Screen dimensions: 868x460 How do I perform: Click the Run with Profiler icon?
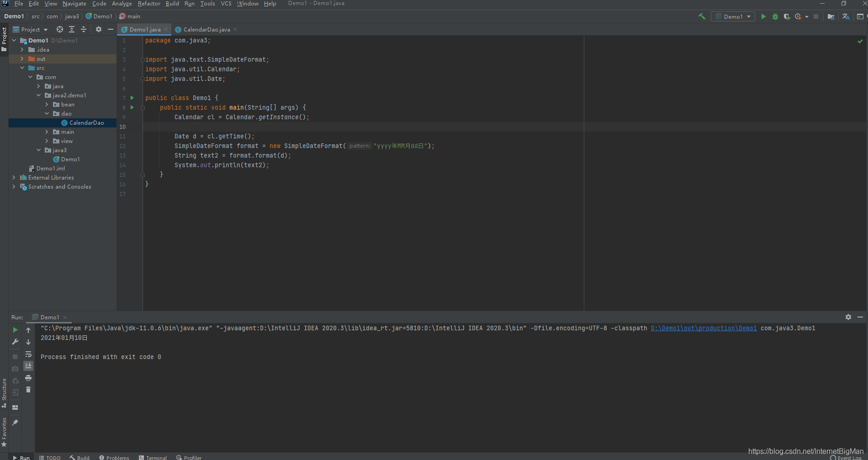(x=798, y=16)
